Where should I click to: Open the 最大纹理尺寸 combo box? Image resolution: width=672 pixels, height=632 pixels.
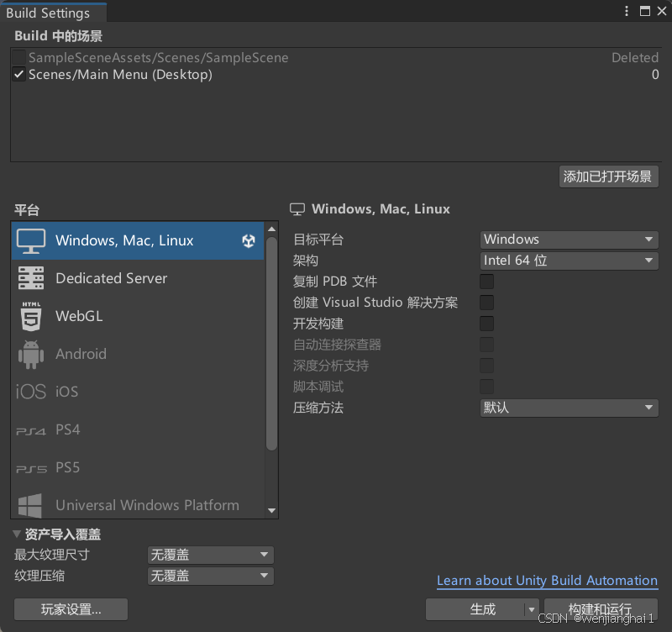pos(210,555)
